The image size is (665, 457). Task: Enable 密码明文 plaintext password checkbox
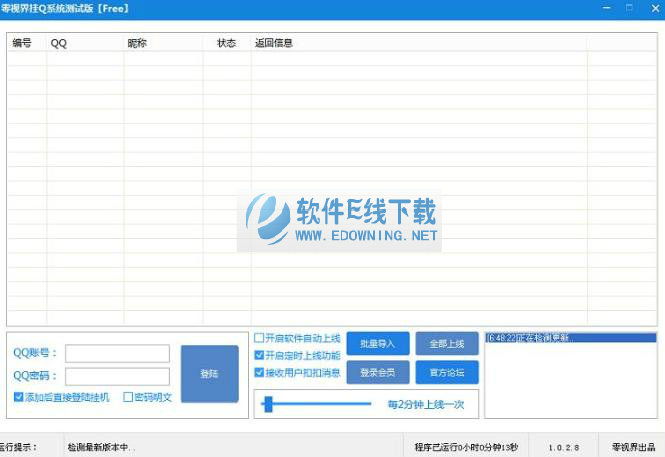click(x=128, y=397)
